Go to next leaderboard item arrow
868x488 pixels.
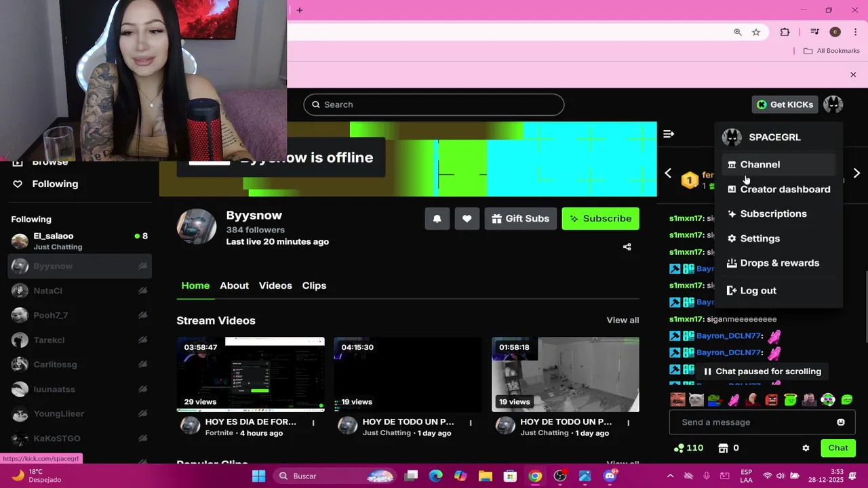[856, 174]
